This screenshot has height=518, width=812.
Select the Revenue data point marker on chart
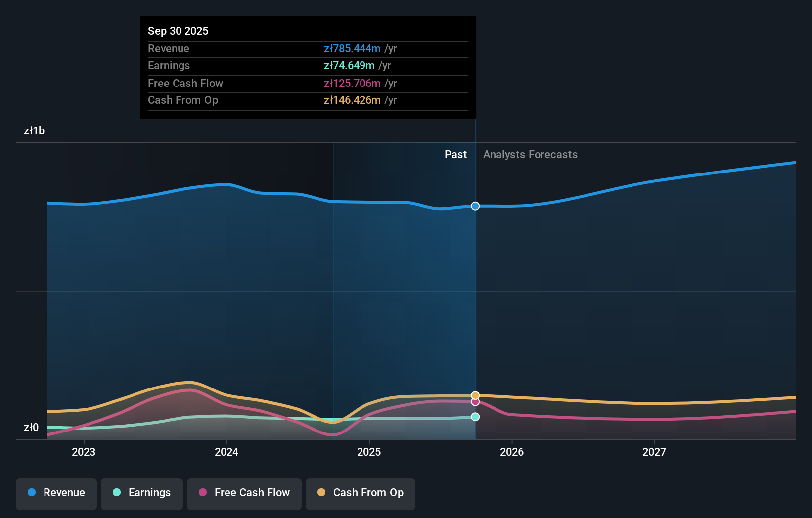click(475, 206)
